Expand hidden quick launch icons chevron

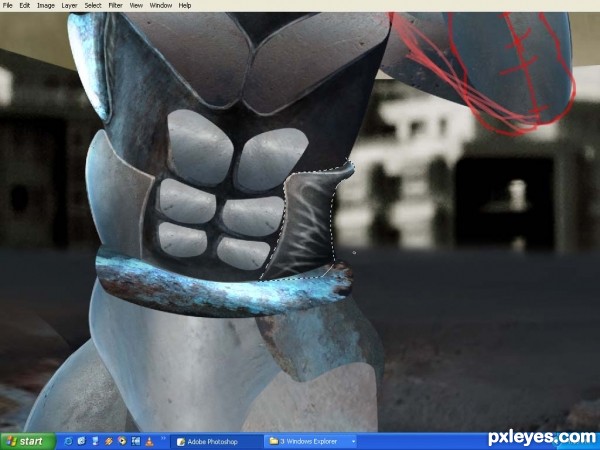point(163,438)
